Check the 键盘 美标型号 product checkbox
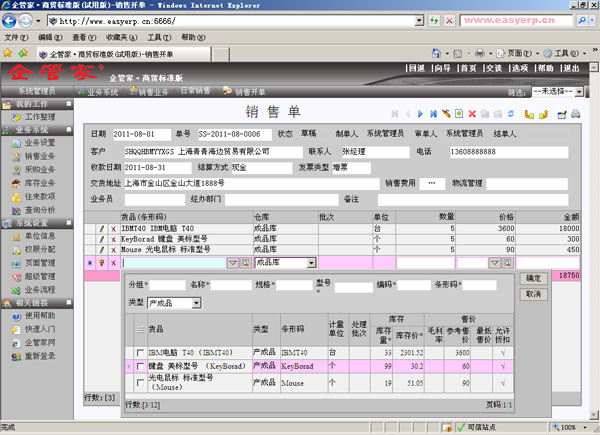Screen dimensions: 600x435 click(x=140, y=367)
